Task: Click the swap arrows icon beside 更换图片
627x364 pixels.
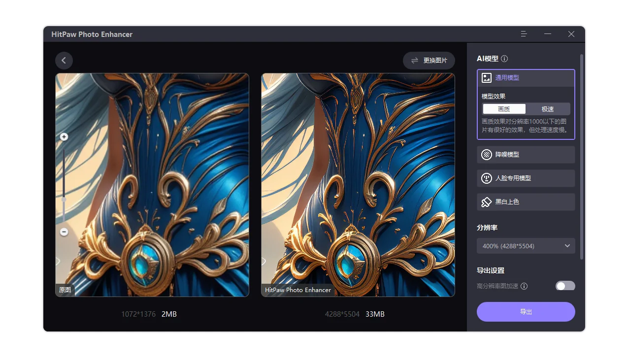Action: pyautogui.click(x=415, y=60)
